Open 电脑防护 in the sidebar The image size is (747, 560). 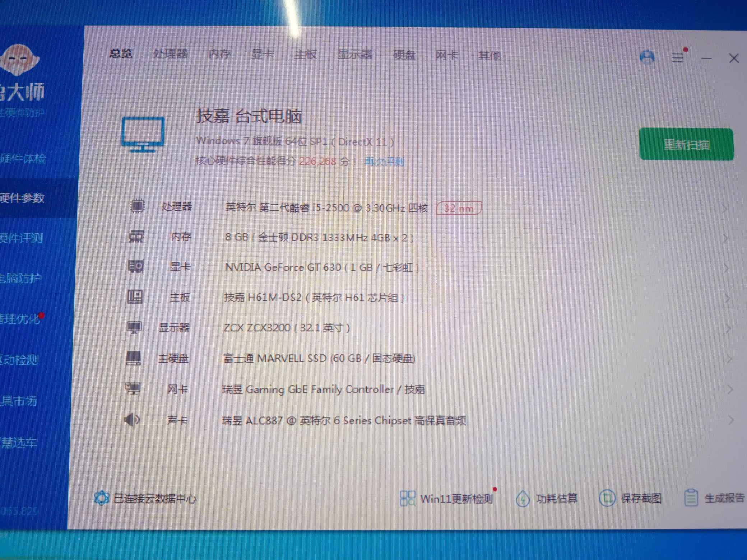tap(20, 278)
